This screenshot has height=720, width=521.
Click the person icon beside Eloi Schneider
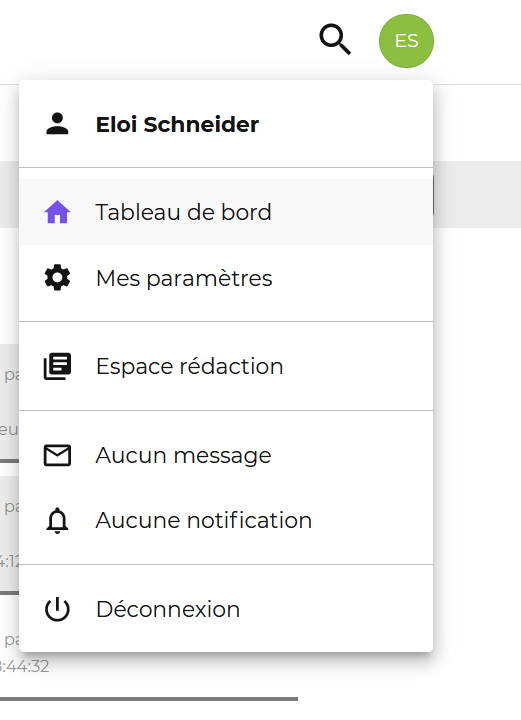[x=57, y=124]
